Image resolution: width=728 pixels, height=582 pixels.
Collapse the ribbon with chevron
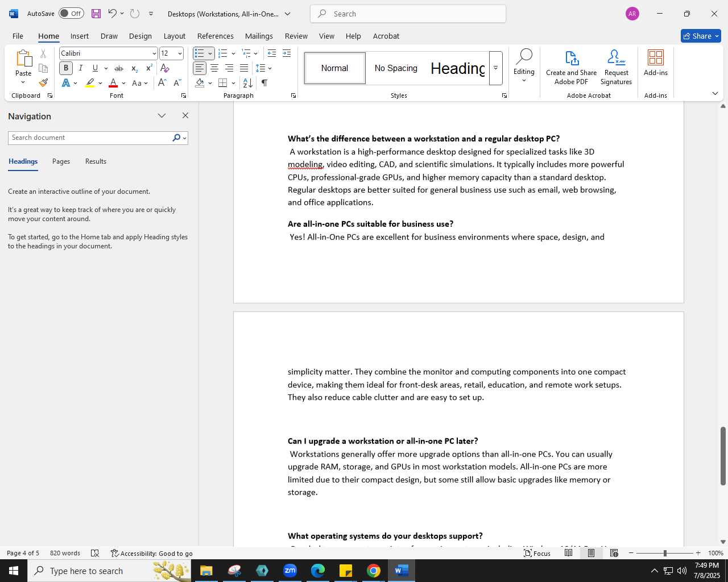point(715,93)
